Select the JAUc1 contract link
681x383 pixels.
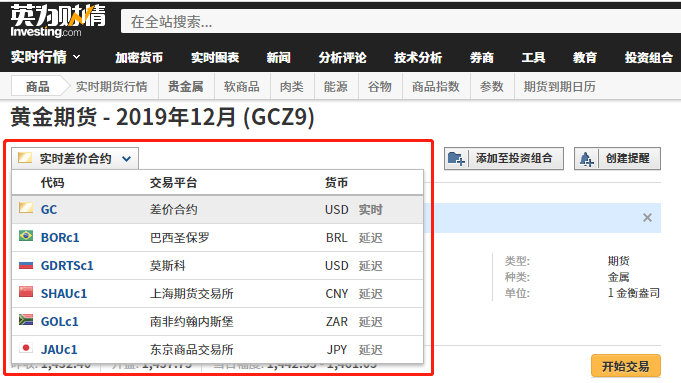tap(59, 350)
